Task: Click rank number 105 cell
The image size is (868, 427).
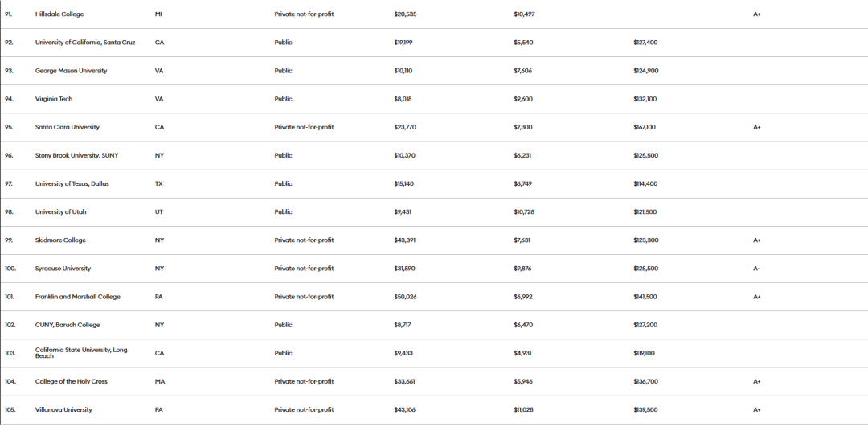Action: click(x=10, y=410)
